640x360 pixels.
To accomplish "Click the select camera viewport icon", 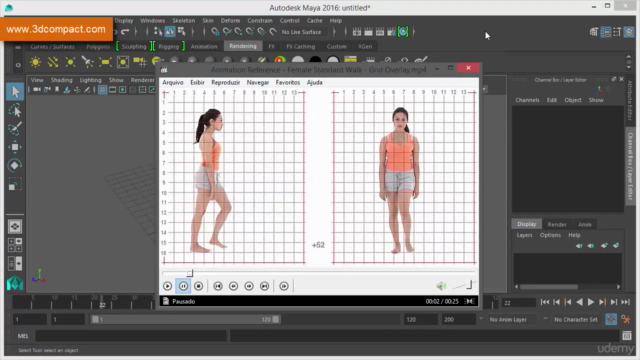I will [x=37, y=90].
